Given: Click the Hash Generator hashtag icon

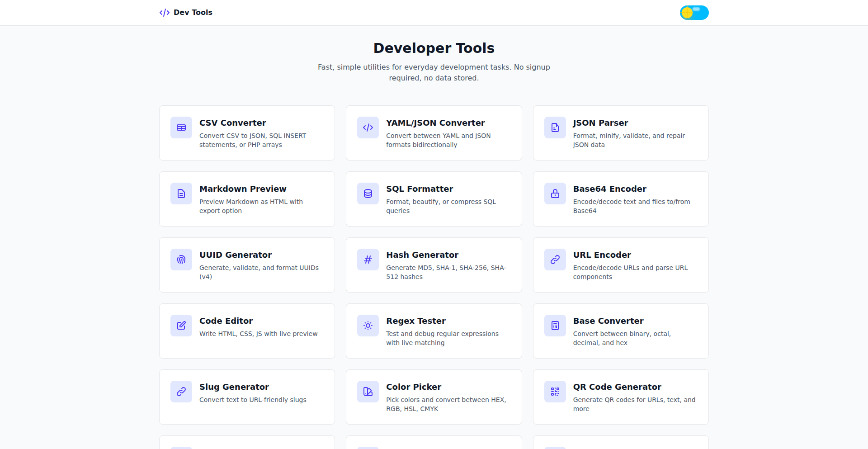Looking at the screenshot, I should (x=368, y=260).
